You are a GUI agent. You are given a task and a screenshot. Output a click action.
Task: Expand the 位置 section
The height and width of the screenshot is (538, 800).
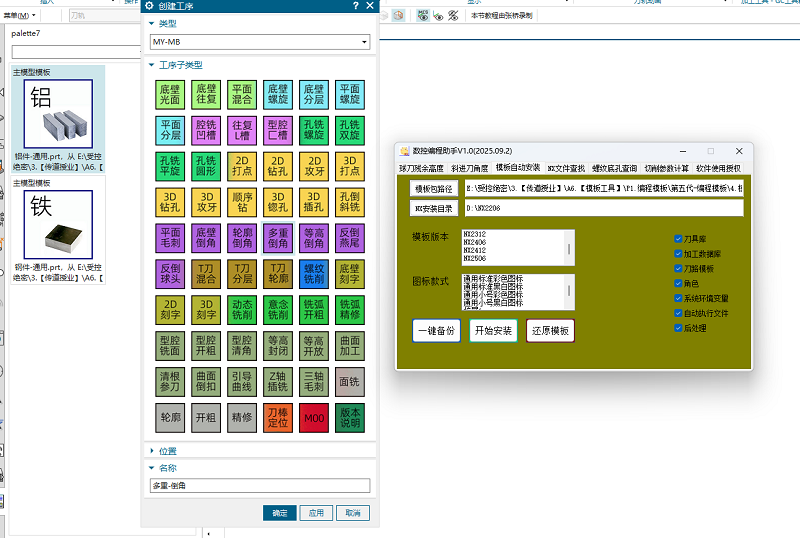point(168,451)
